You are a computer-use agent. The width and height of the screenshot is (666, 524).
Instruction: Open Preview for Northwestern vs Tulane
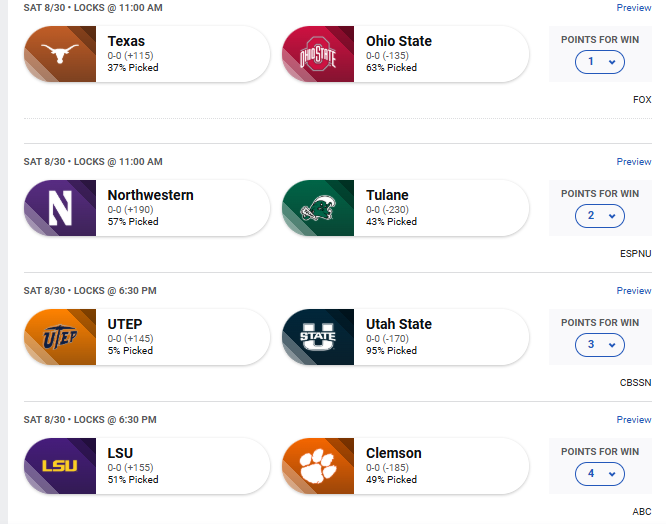pos(634,162)
